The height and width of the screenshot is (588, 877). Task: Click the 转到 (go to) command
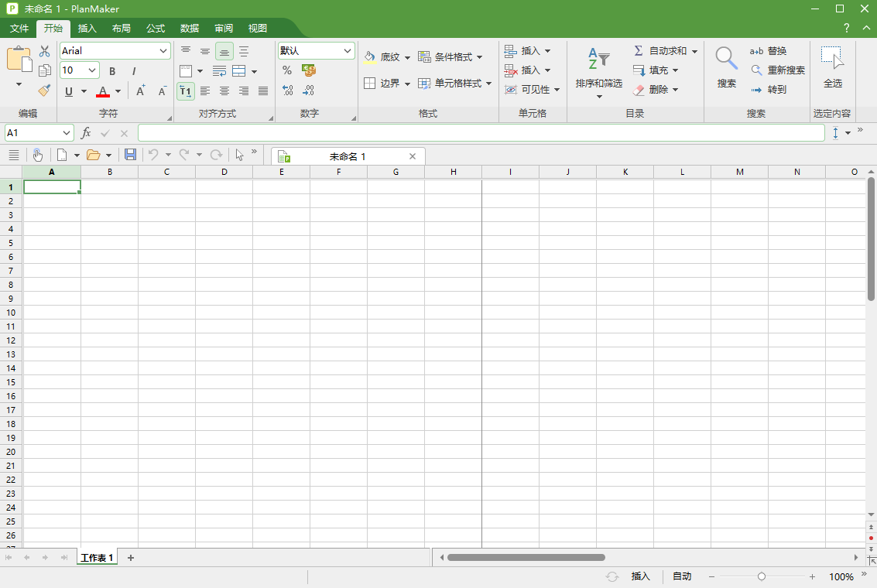tap(772, 89)
